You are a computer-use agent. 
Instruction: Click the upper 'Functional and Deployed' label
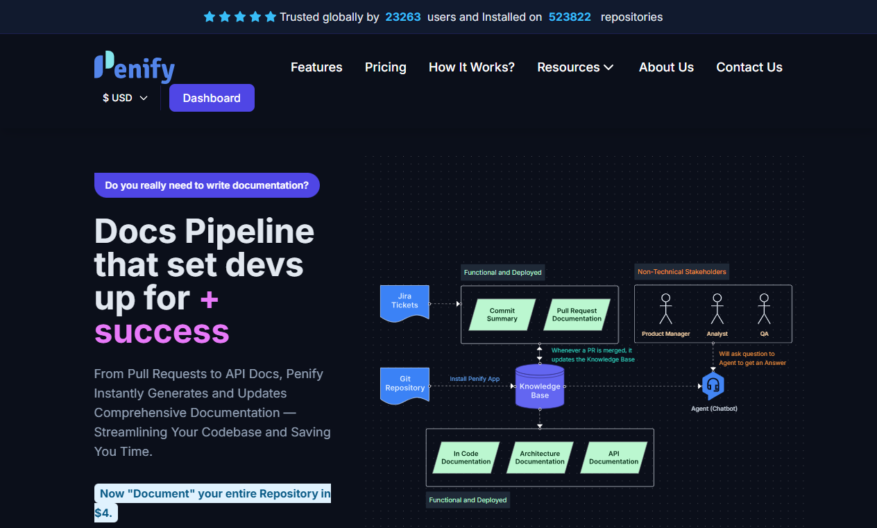click(502, 272)
